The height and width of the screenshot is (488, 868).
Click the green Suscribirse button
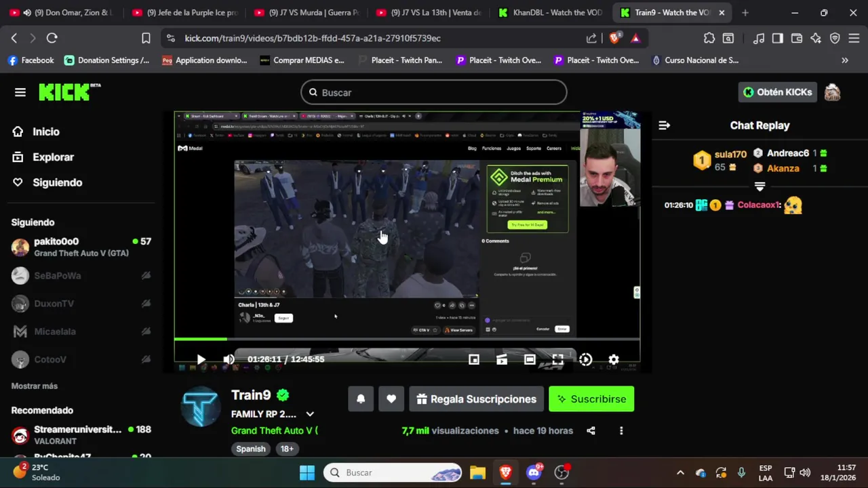point(591,399)
